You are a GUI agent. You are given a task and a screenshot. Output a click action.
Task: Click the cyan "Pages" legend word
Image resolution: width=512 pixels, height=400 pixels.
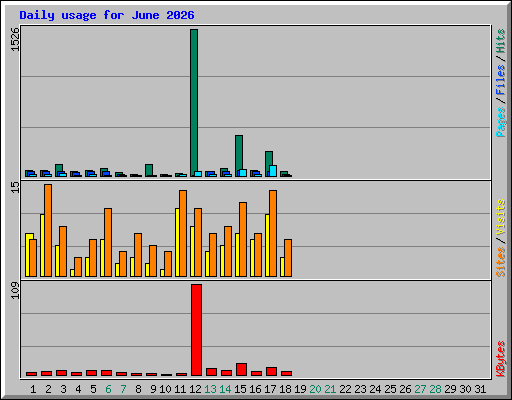coord(501,122)
